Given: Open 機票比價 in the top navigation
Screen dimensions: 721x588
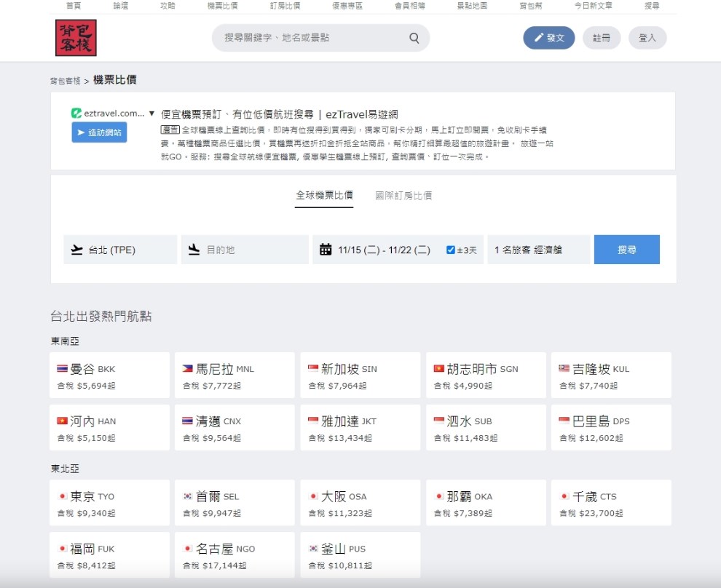Looking at the screenshot, I should tap(222, 5).
